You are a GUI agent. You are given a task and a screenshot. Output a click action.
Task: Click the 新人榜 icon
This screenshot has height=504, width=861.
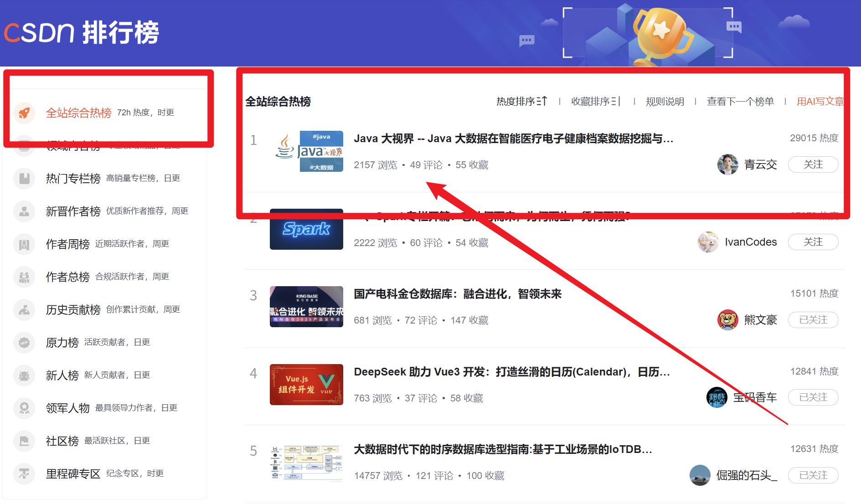[x=24, y=375]
